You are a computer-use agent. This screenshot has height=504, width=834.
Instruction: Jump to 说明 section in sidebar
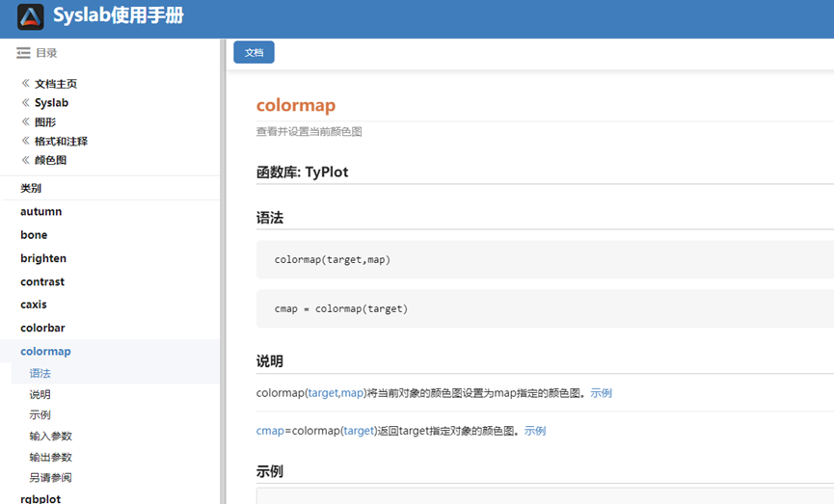pos(40,394)
